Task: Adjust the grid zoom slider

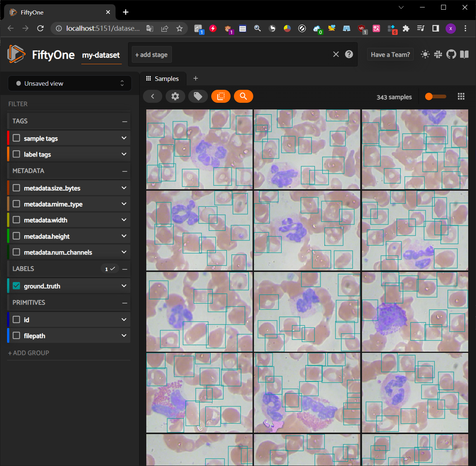Action: pyautogui.click(x=429, y=96)
